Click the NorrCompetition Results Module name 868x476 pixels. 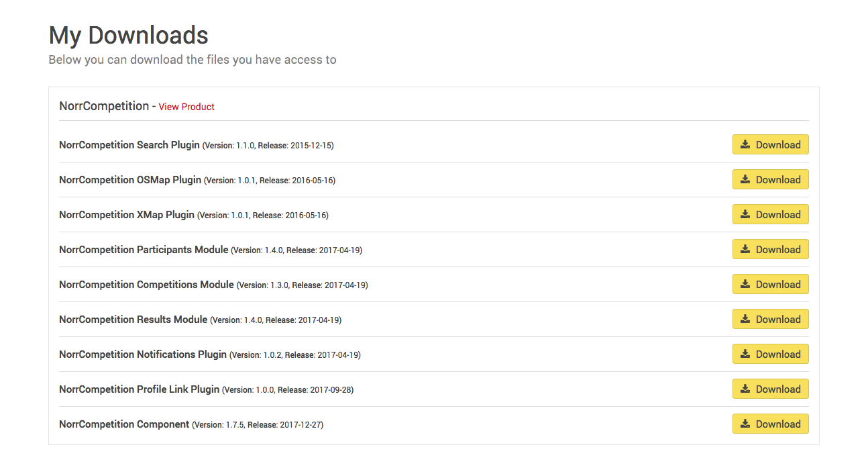coord(133,320)
